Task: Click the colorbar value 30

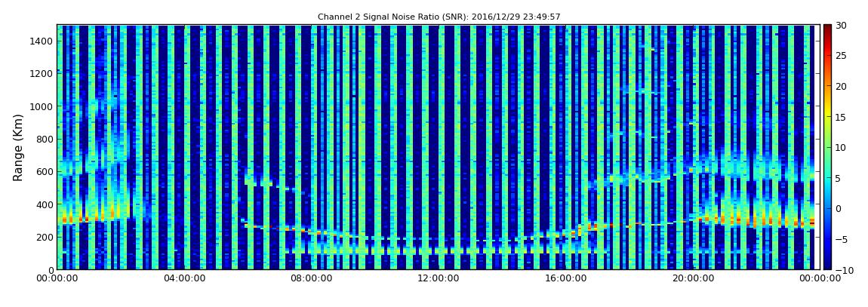Action: [842, 25]
